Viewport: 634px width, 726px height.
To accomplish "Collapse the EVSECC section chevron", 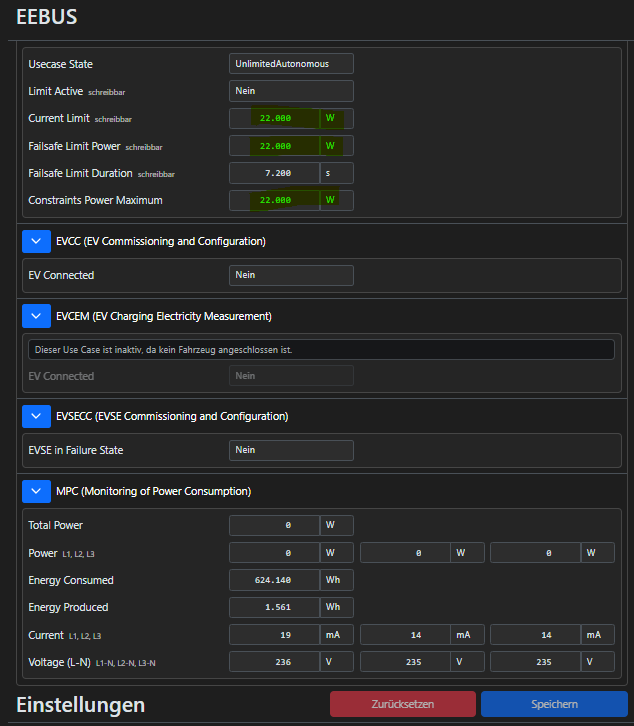I will 36,416.
